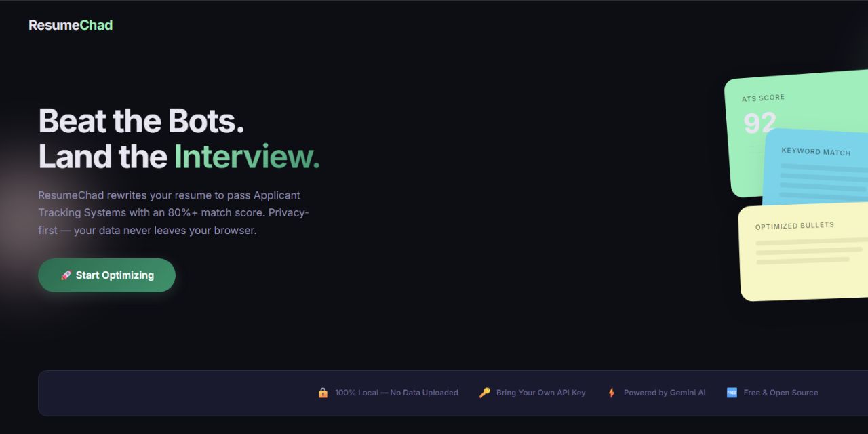Click the yellow Optimized Bullets card
This screenshot has width=868, height=434.
pos(804,252)
